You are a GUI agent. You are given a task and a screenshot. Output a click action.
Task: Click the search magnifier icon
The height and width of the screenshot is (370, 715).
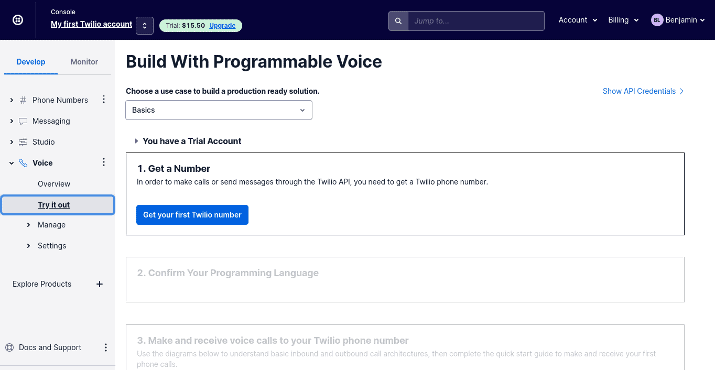pos(398,21)
